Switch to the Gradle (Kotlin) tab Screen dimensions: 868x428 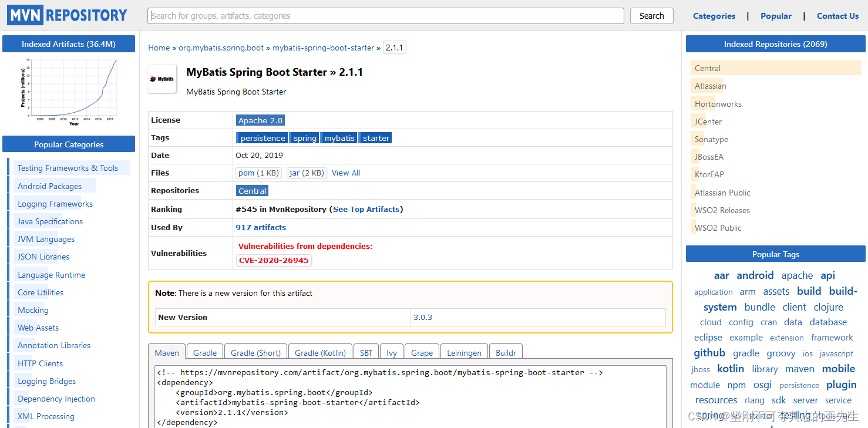pos(320,352)
